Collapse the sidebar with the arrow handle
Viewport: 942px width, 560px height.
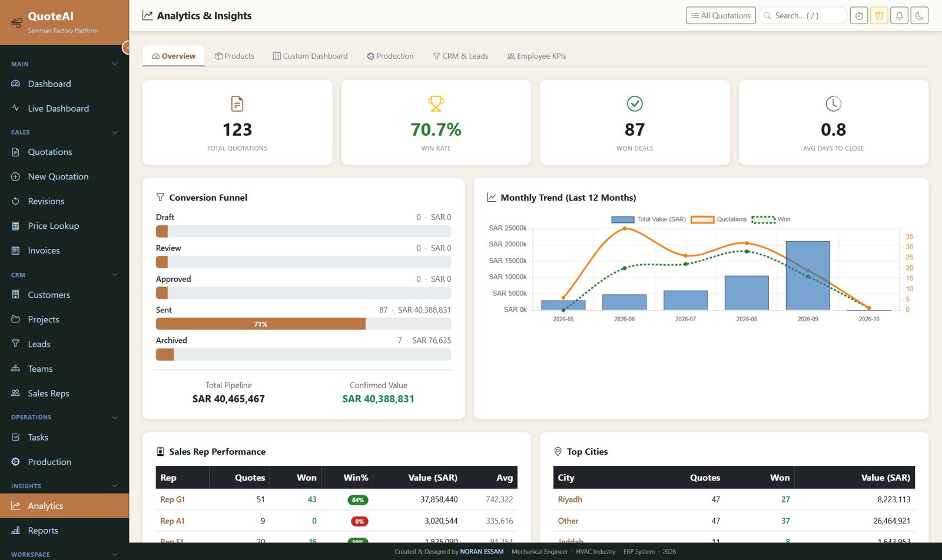126,48
